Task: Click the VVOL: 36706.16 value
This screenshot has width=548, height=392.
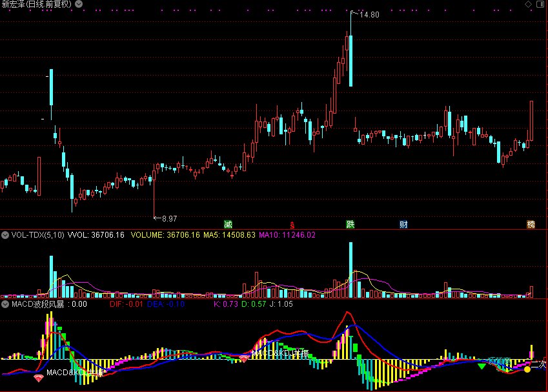Action: [96, 235]
